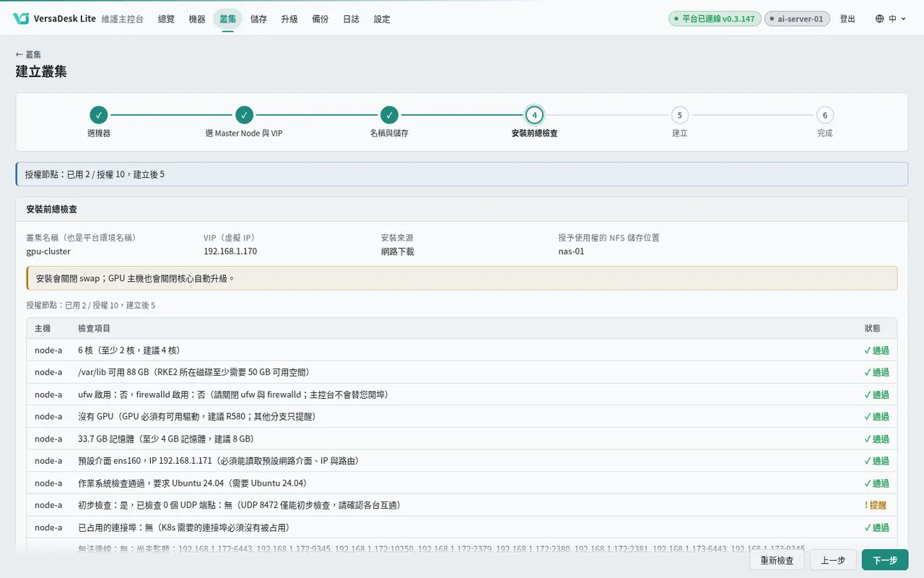The image size is (924, 578).
Task: Click the NFS storage value nas-01
Action: (571, 251)
